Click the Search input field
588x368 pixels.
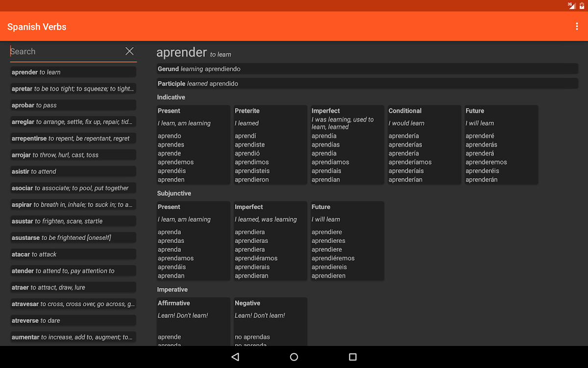[x=66, y=52]
